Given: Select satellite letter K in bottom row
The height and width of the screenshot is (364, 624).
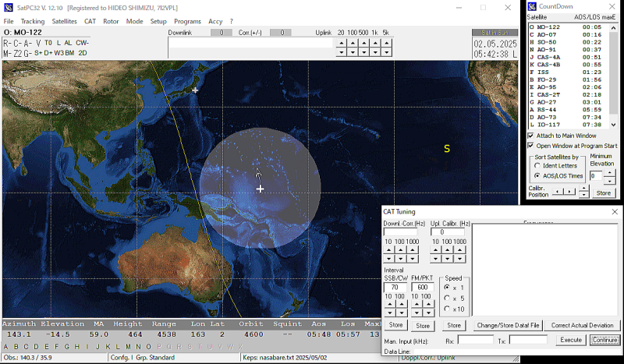Looking at the screenshot, I should coord(108,347).
